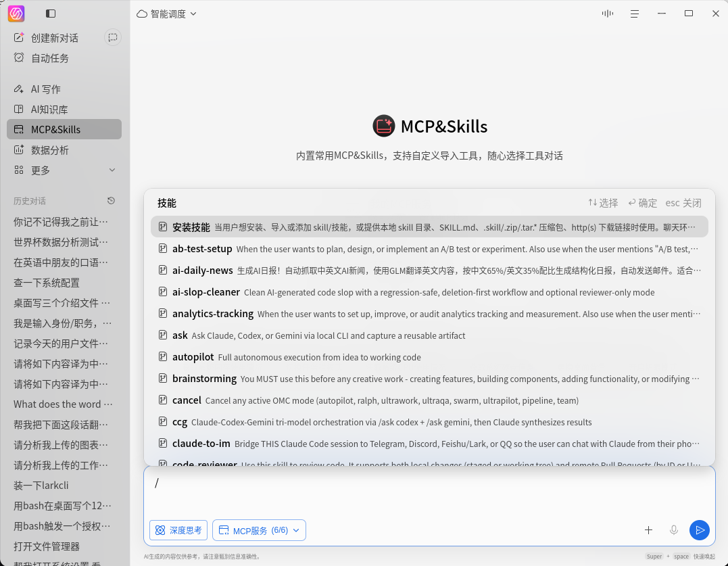Expand the 更多 chevron in sidebar
The image size is (728, 566).
tap(112, 170)
